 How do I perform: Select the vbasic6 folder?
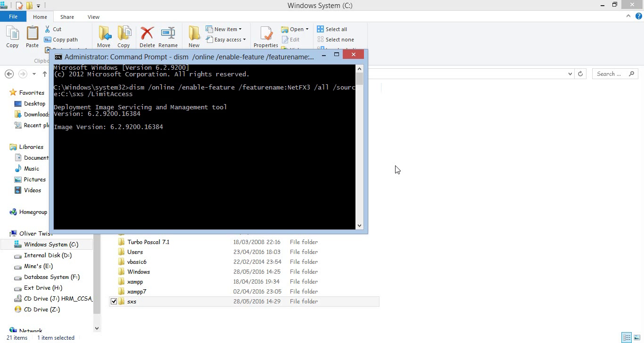coord(137,262)
